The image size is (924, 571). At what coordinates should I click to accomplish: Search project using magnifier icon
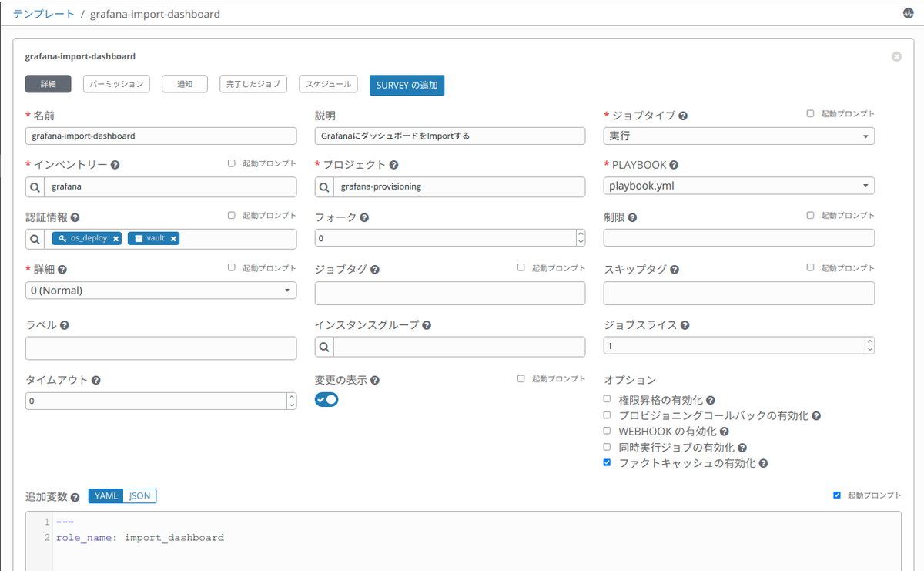tap(324, 187)
